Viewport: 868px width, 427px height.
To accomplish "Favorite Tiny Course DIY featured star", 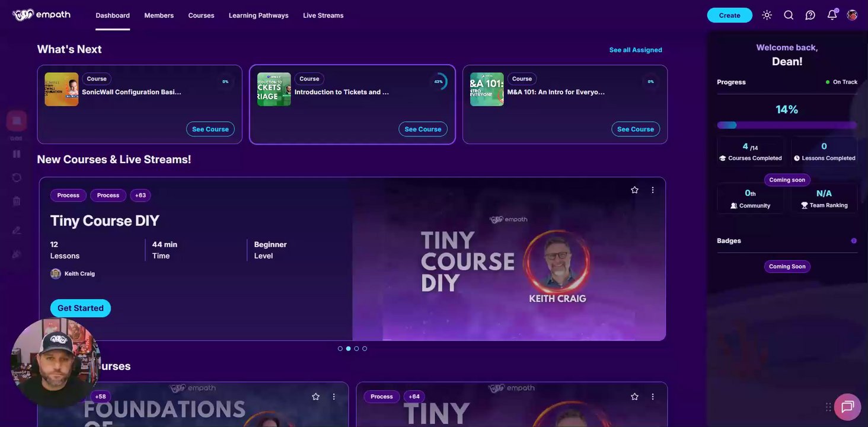I will 634,190.
